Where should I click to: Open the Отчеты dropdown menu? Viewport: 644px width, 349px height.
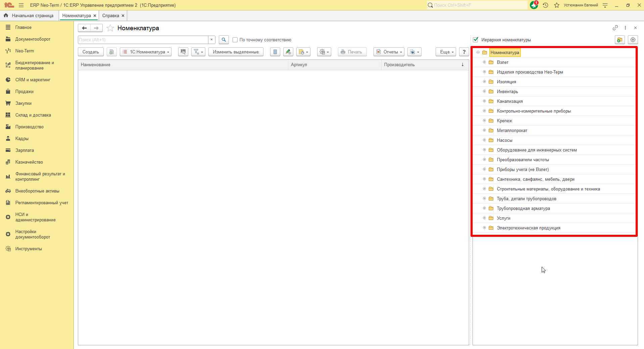[389, 52]
